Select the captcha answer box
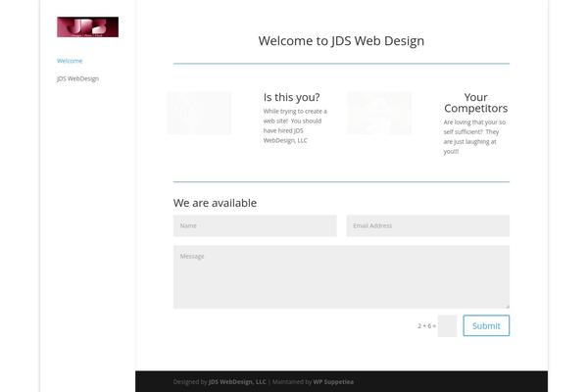This screenshot has width=588, height=392. [447, 325]
